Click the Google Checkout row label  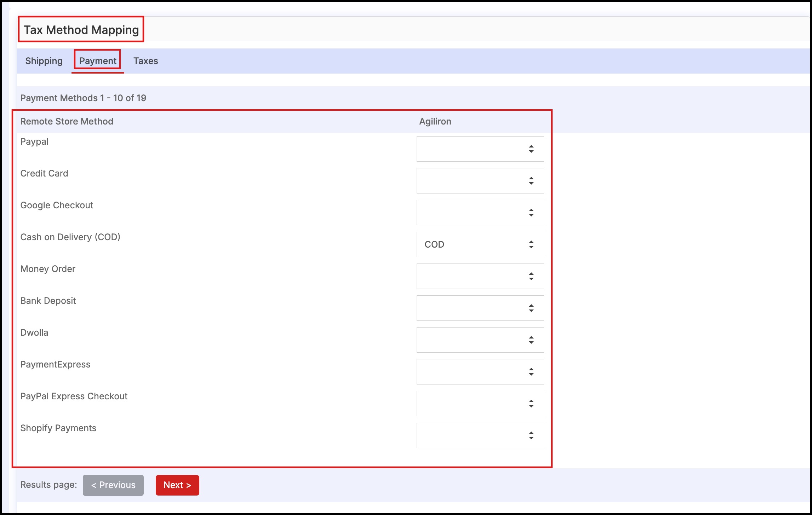57,205
